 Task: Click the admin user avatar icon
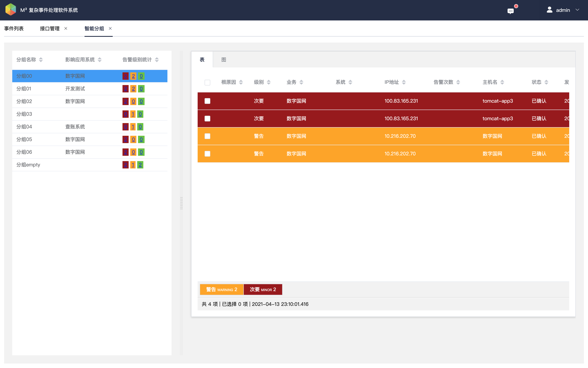[x=550, y=10]
